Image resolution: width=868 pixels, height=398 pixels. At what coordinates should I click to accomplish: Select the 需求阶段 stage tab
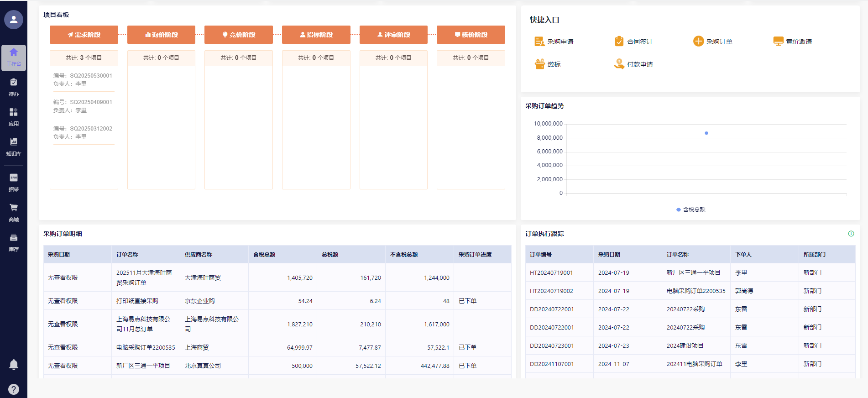coord(84,35)
